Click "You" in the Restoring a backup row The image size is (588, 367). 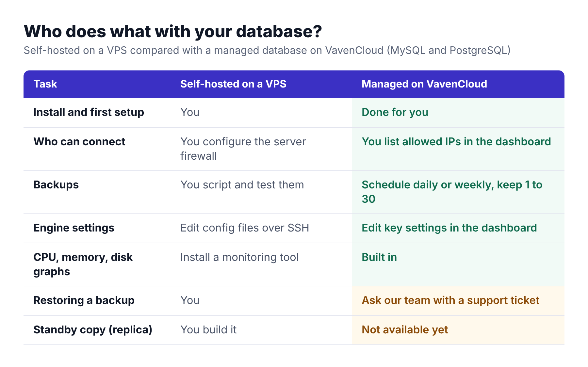point(190,300)
